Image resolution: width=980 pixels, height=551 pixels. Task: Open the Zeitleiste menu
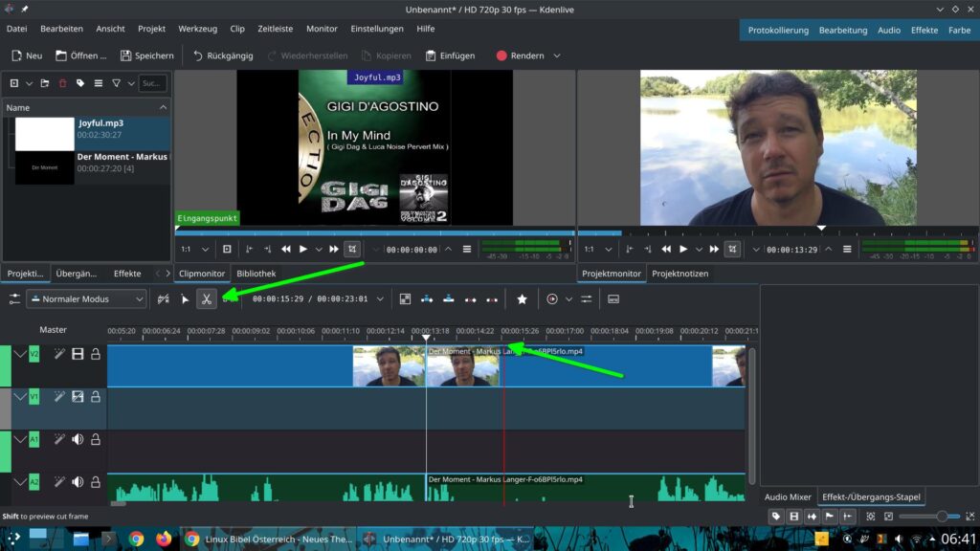(x=275, y=29)
